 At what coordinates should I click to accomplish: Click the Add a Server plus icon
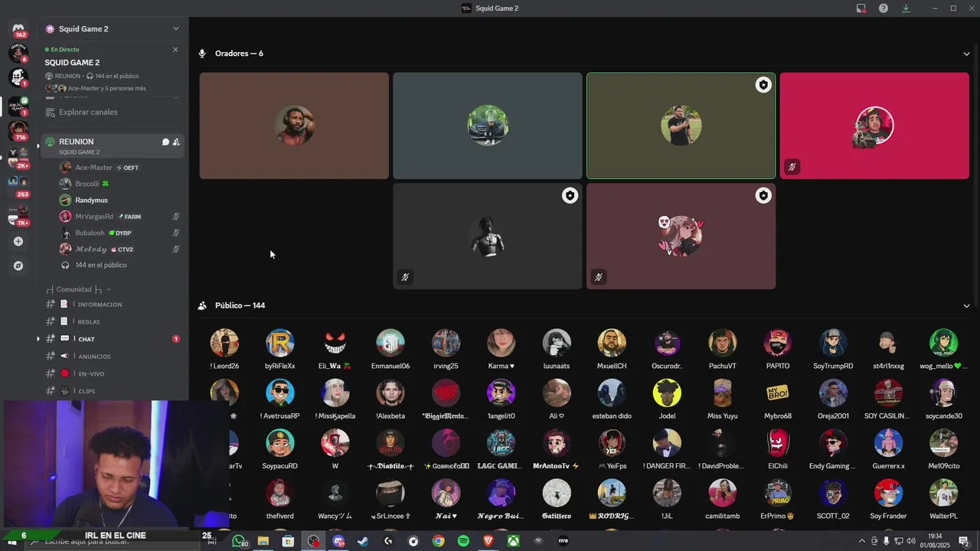pos(18,241)
